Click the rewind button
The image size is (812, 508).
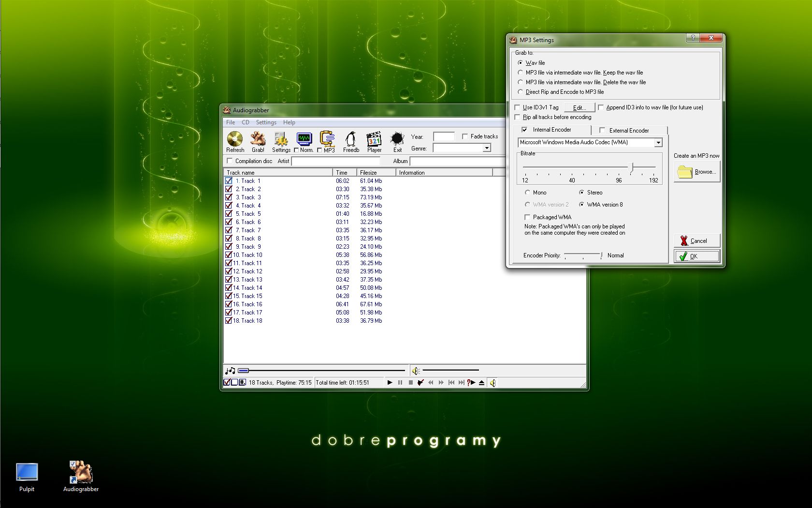pyautogui.click(x=431, y=383)
